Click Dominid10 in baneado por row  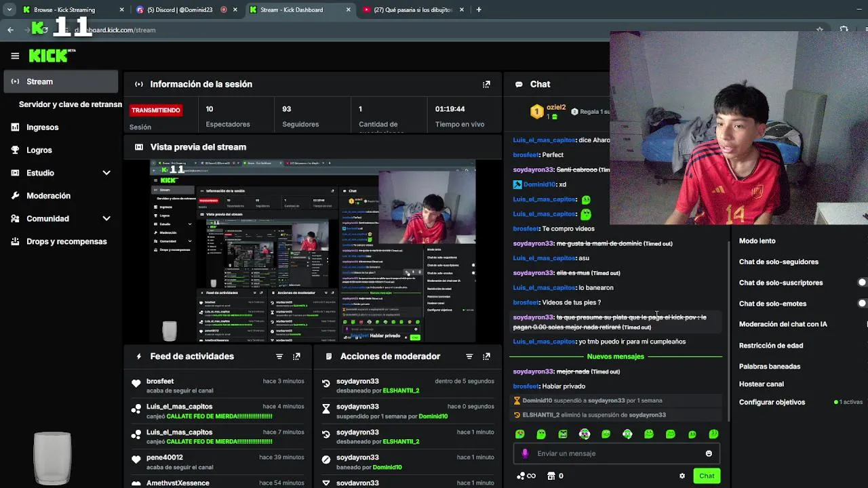click(387, 467)
